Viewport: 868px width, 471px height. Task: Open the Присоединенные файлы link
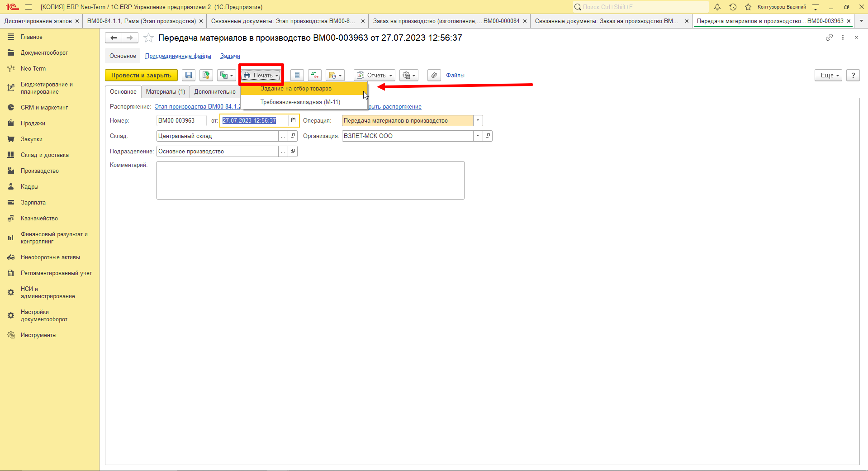[178, 56]
